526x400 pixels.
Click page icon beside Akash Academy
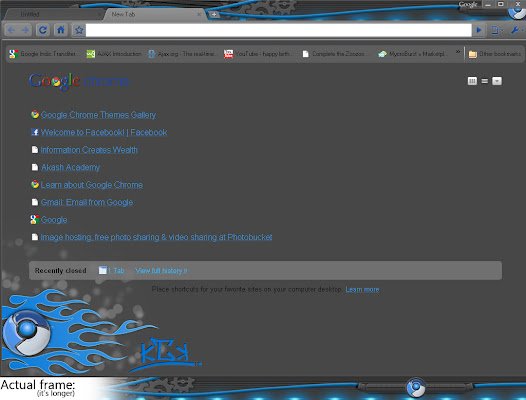pyautogui.click(x=35, y=167)
